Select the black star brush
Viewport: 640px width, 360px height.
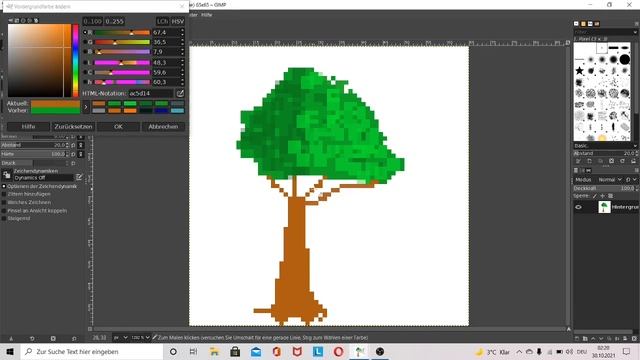coord(579,71)
